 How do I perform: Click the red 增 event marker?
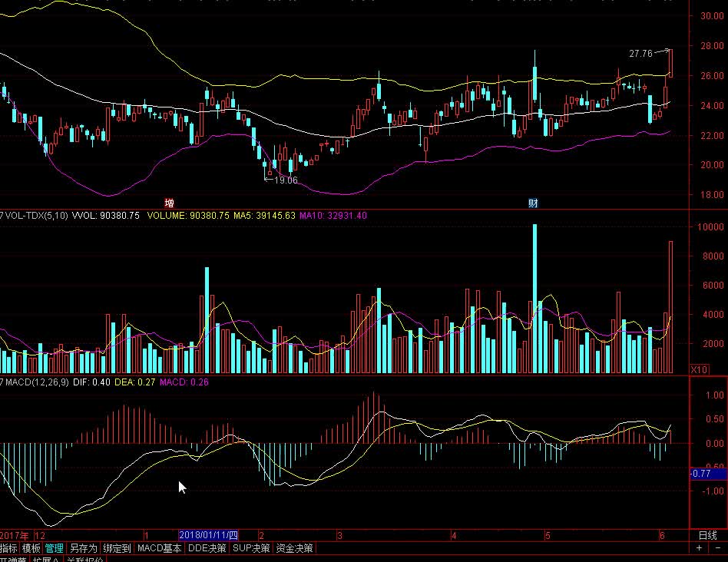pyautogui.click(x=170, y=203)
